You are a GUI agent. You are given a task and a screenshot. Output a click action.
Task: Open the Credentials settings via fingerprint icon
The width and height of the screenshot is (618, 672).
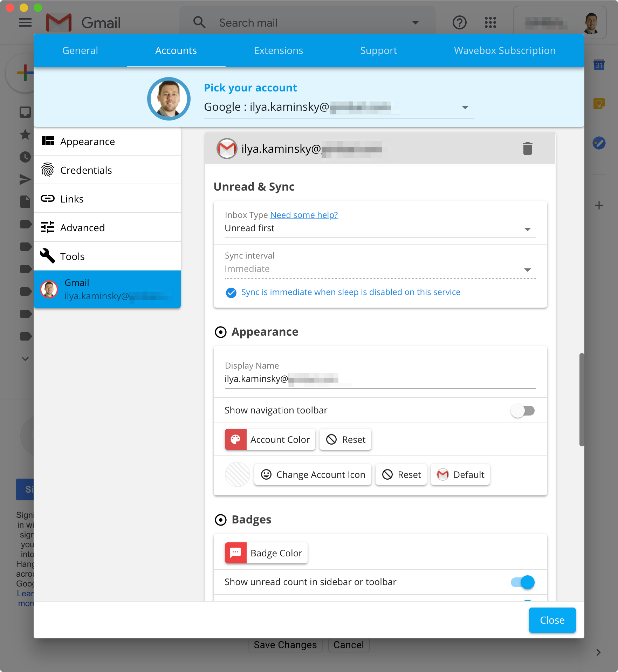click(48, 170)
